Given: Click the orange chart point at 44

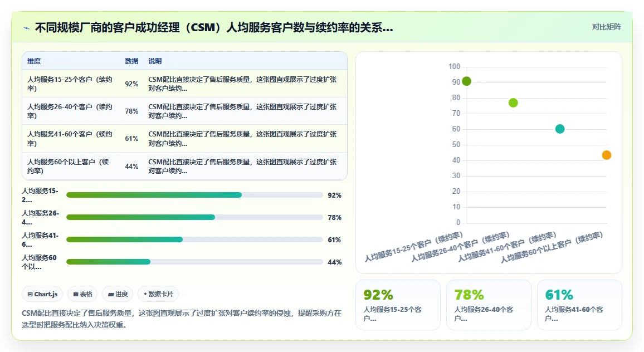Looking at the screenshot, I should click(x=607, y=155).
